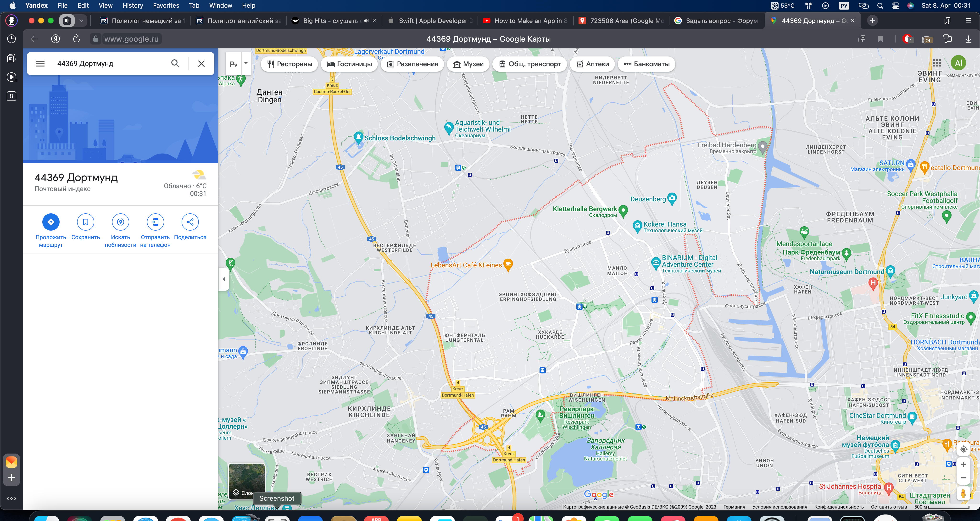The width and height of the screenshot is (980, 521).
Task: Select the Рестораны category chip
Action: point(290,64)
